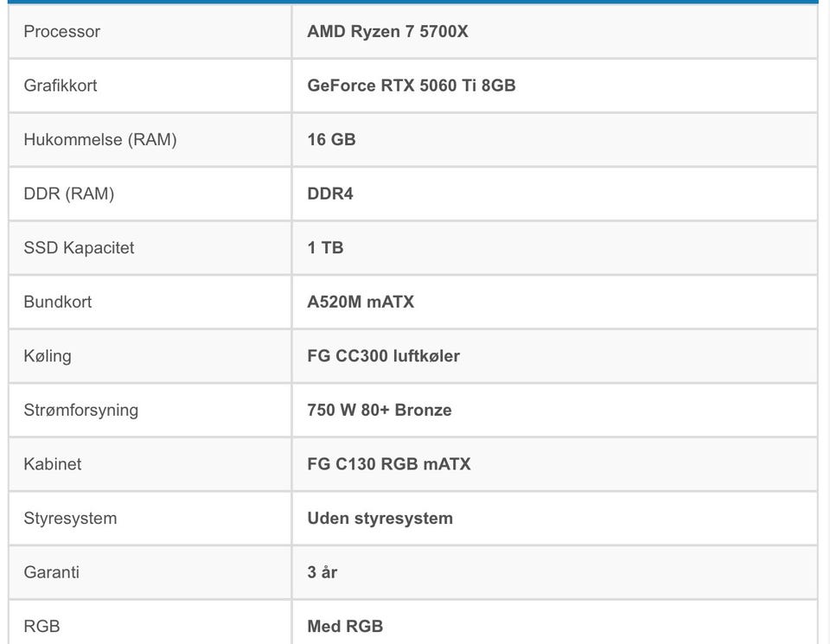Select the 'Uden styresystem' value
Viewport: 830px width, 644px height.
[x=380, y=519]
